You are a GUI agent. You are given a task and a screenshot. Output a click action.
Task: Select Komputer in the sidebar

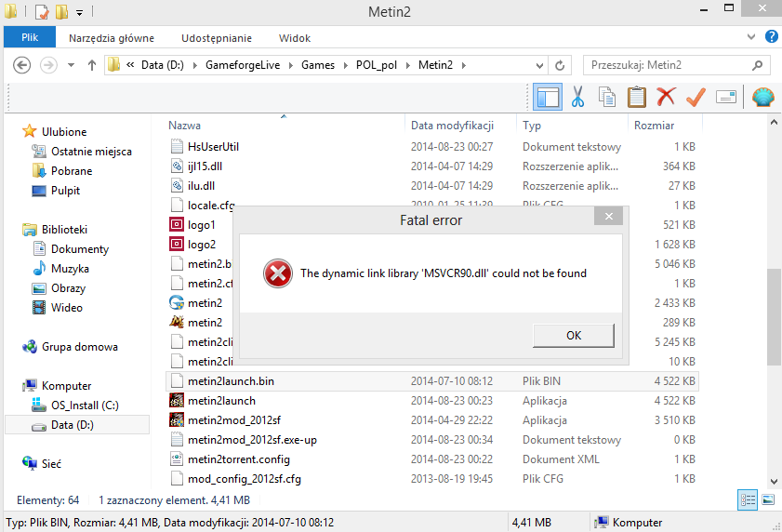coord(66,386)
